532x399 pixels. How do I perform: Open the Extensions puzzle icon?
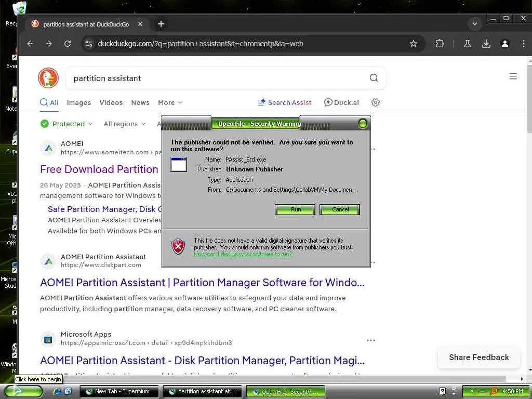point(440,44)
